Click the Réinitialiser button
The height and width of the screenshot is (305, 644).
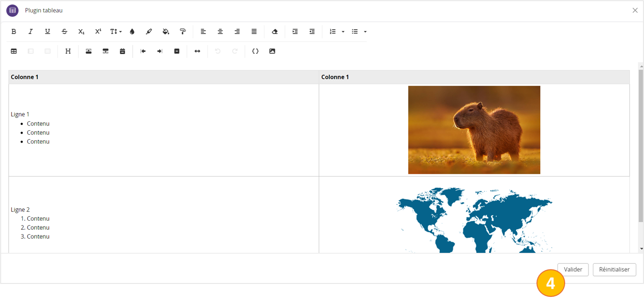point(614,270)
